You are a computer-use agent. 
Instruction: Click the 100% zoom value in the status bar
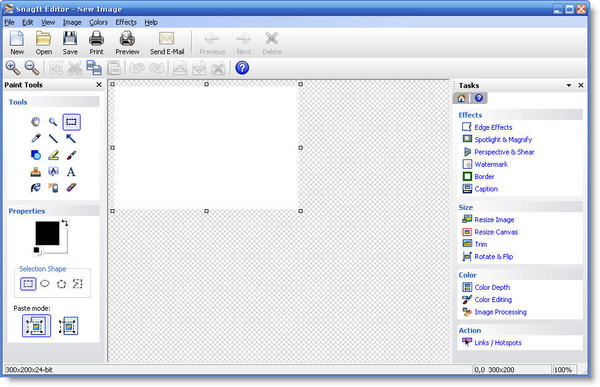[x=562, y=370]
